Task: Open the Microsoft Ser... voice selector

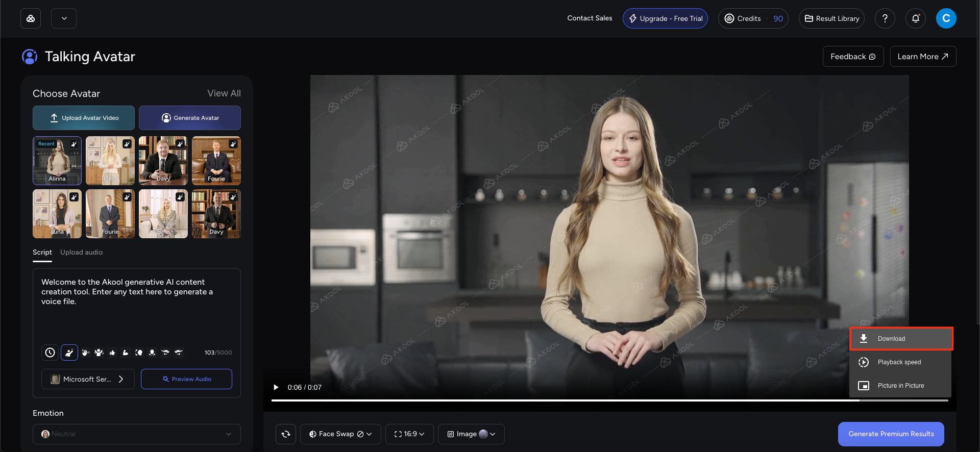Action: 88,379
